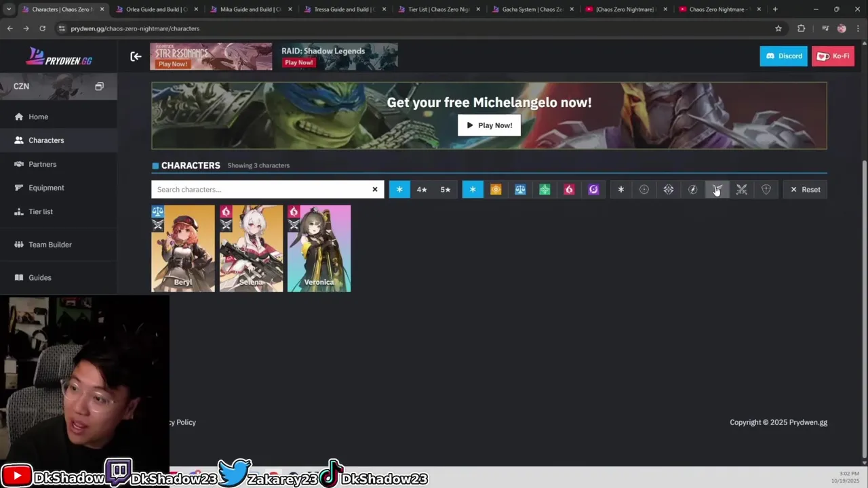Click the Prydwen.gg logo
This screenshot has height=488, width=868.
(58, 56)
